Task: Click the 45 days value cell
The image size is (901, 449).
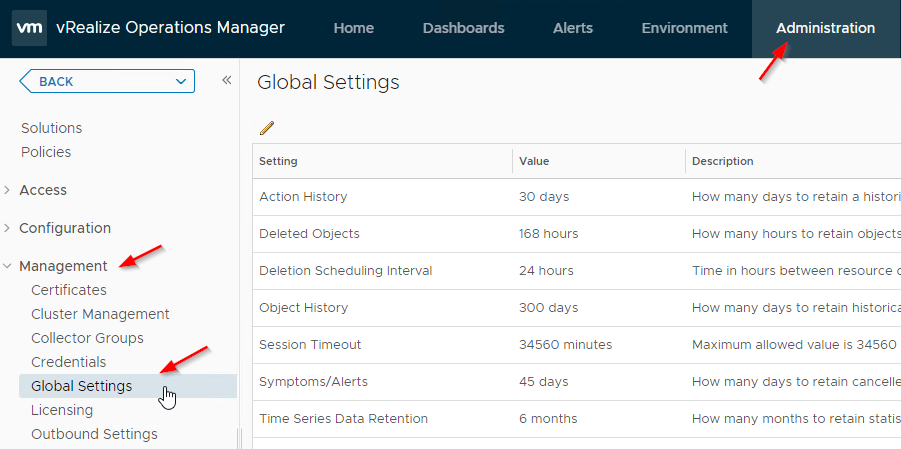Action: tap(544, 382)
